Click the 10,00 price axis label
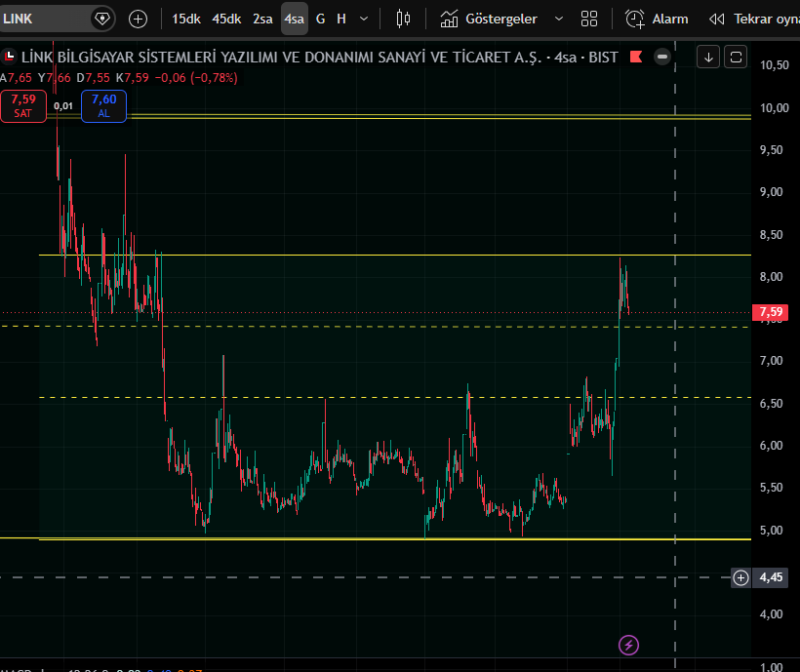The height and width of the screenshot is (672, 800). pos(774,108)
